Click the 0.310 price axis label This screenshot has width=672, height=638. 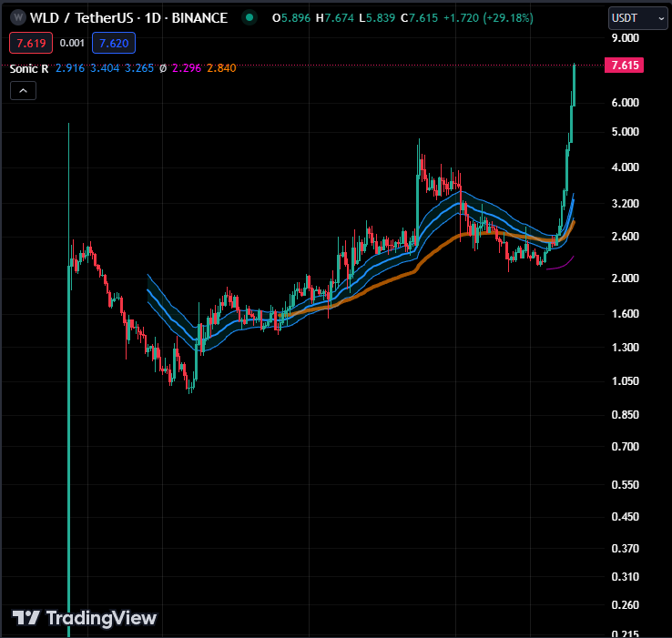tap(626, 577)
